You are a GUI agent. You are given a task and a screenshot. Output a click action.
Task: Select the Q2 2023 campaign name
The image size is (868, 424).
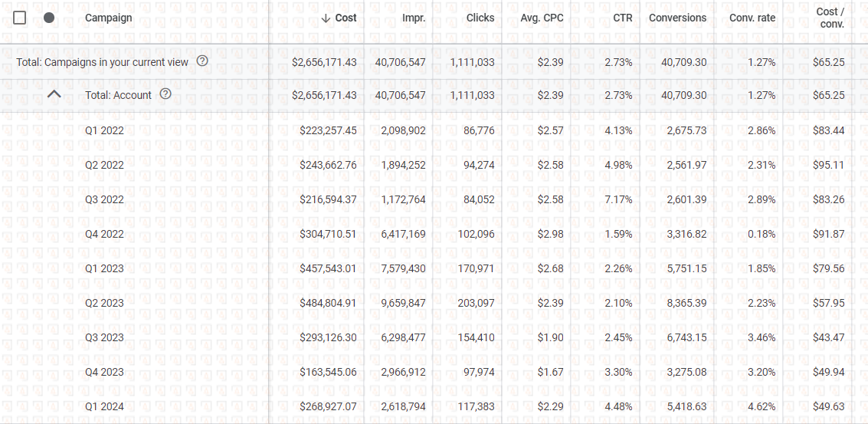point(104,303)
